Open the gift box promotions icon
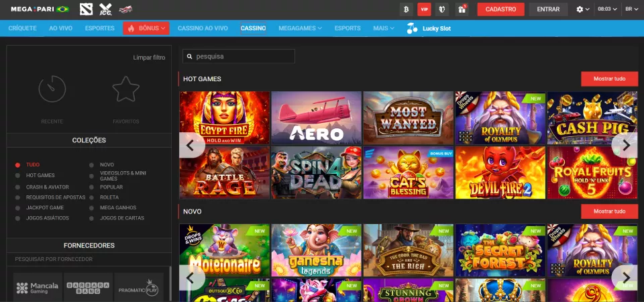The width and height of the screenshot is (644, 302). 462,9
